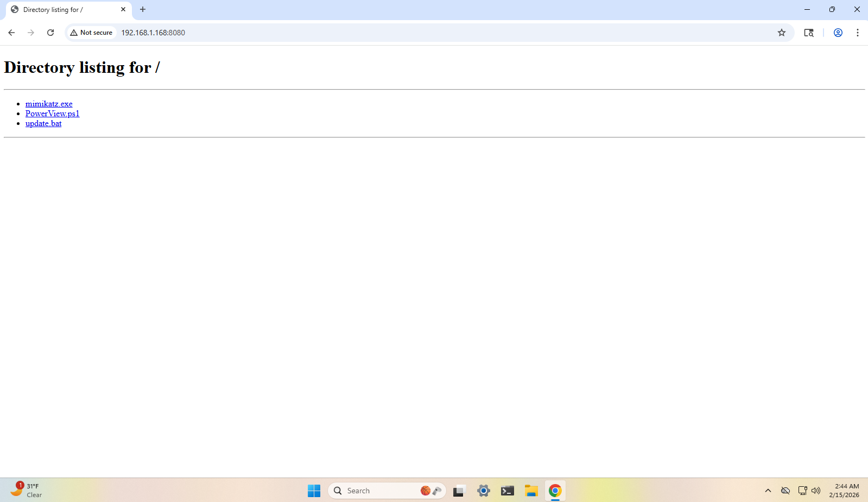Screen dimensions: 868x502
Task: Click the browser back arrow
Action: point(11,33)
